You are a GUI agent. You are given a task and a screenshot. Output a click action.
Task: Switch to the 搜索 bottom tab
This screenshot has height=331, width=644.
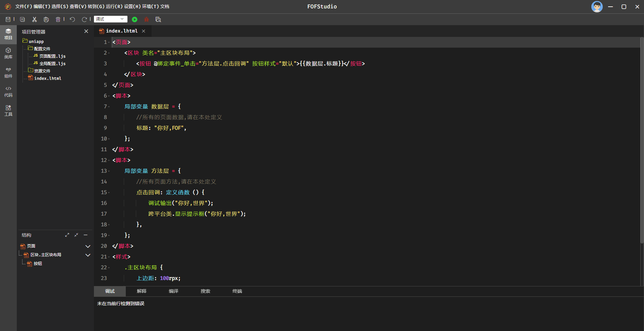coord(205,291)
